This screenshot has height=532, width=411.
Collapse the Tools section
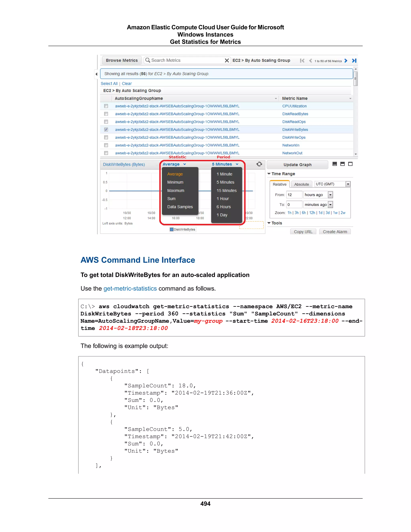[x=269, y=223]
